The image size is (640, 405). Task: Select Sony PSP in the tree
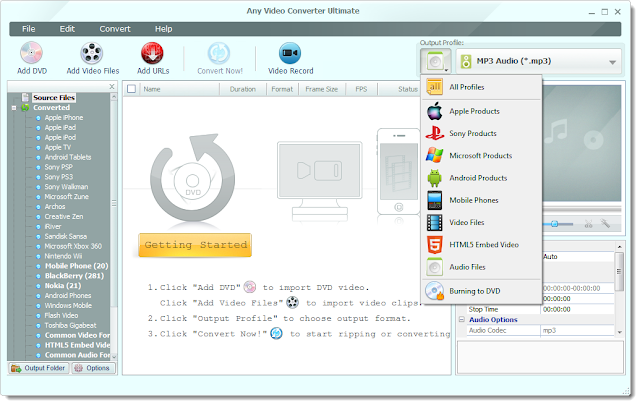point(58,167)
